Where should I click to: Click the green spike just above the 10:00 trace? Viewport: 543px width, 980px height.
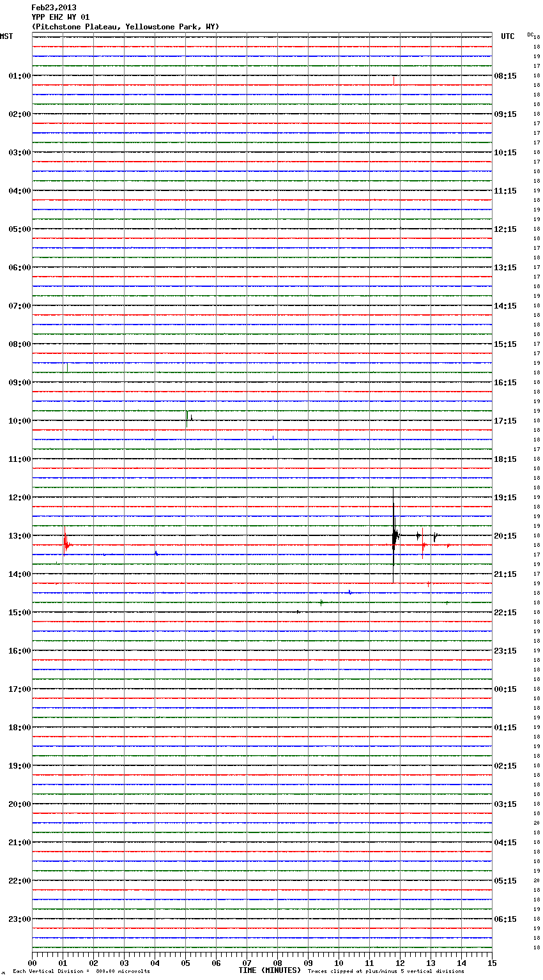(x=187, y=418)
